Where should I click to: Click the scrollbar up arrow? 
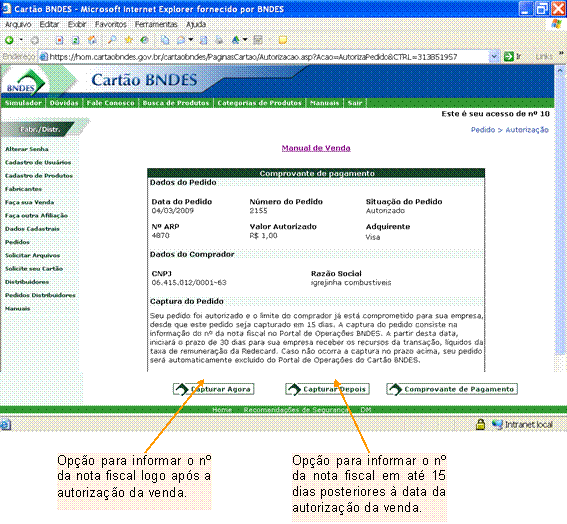(x=560, y=71)
